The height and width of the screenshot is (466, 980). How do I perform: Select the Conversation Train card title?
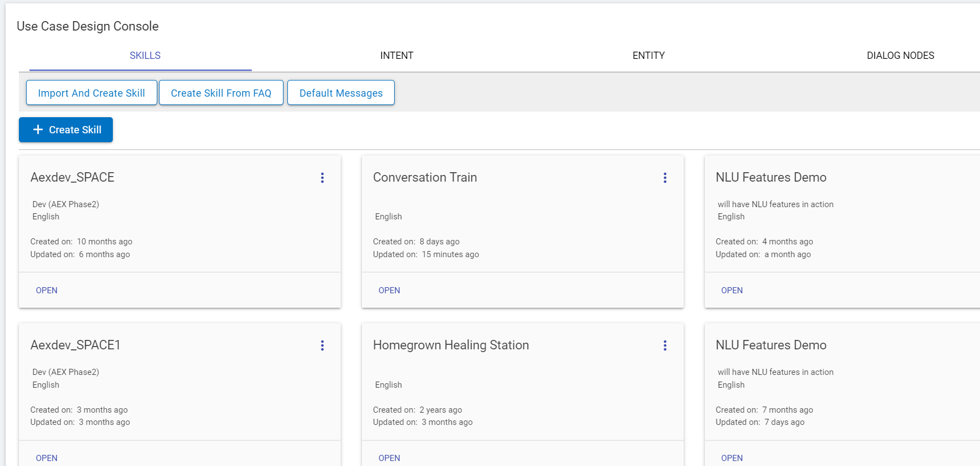[x=425, y=178]
